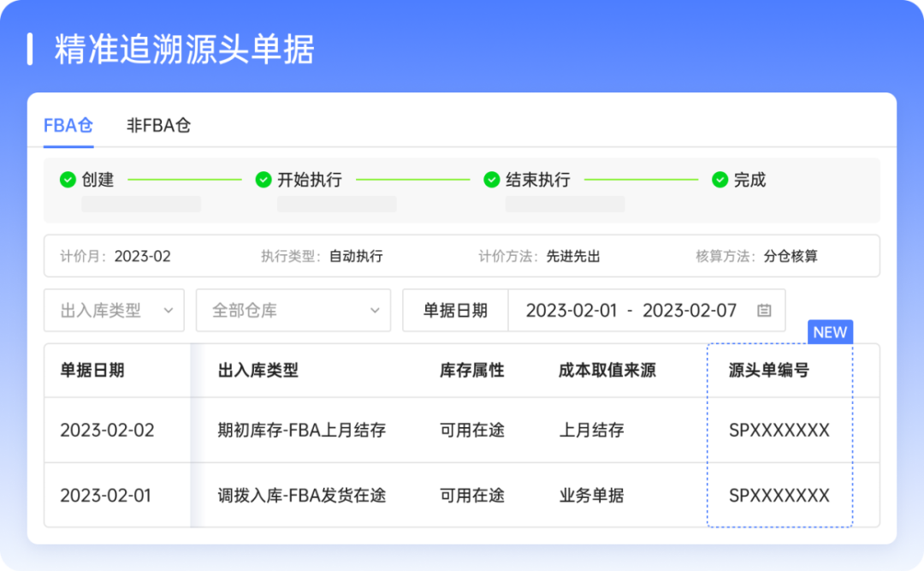924x571 pixels.
Task: Expand the 全部仓库 warehouse selector
Action: coord(291,310)
